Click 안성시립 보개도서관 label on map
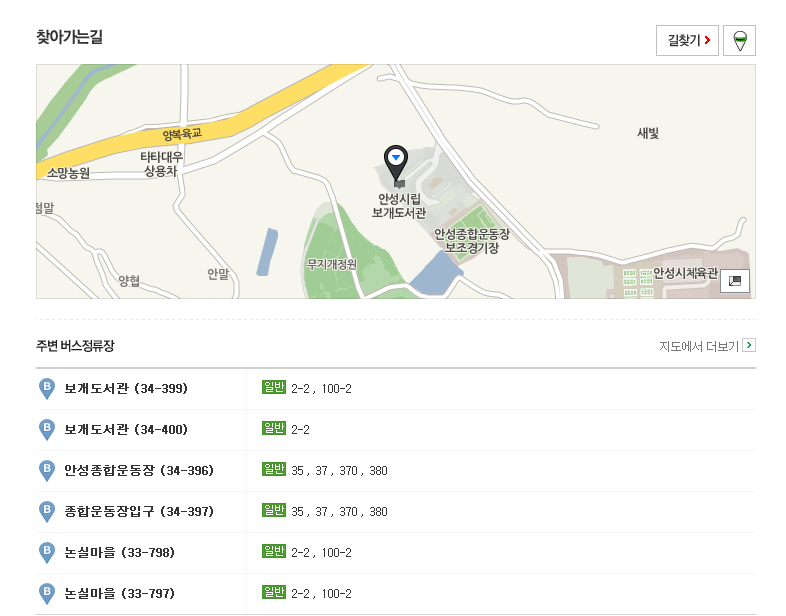786x616 pixels. 399,205
